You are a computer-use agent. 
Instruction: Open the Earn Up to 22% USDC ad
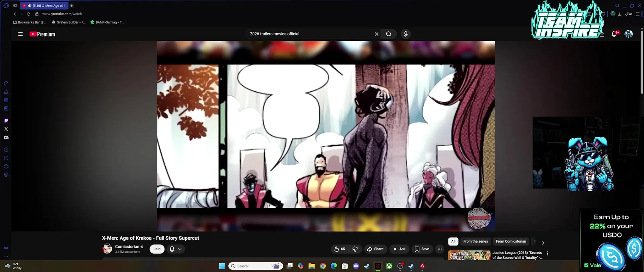tap(611, 240)
